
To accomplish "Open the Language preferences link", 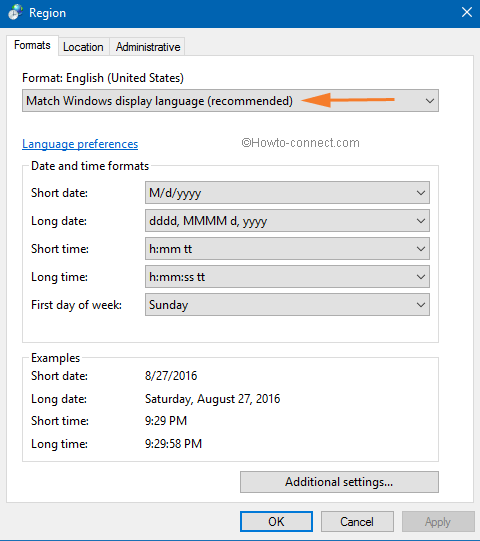I will click(80, 144).
